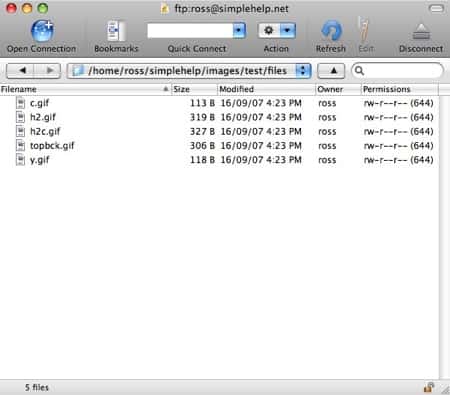Click the owner cell for topbck.gif
The image size is (450, 395).
327,146
